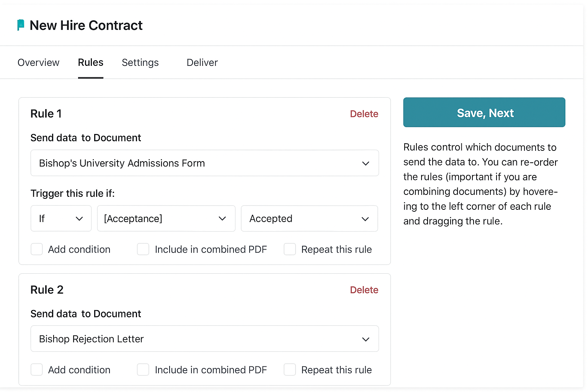The image size is (588, 392).
Task: Open the Bishop Rejection Letter document dropdown
Action: (204, 339)
